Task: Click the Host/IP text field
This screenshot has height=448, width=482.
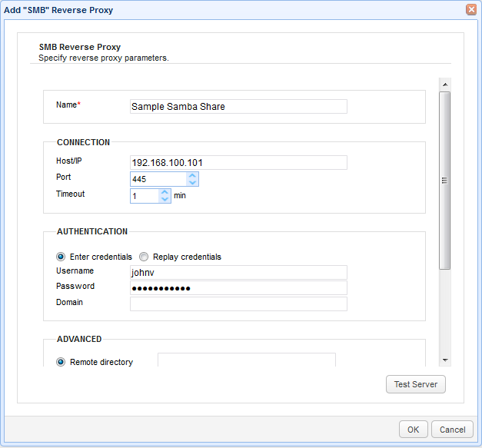Action: 238,163
